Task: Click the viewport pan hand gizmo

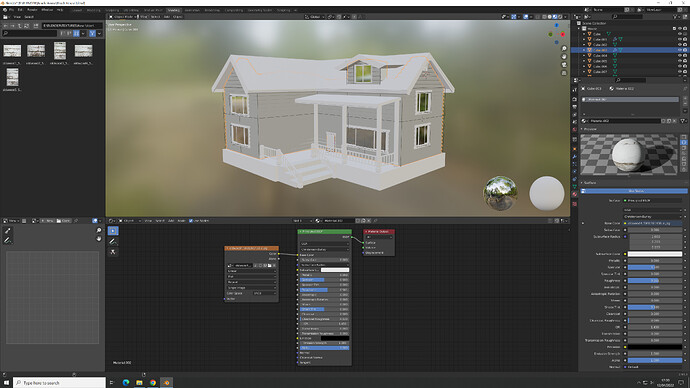Action: [x=564, y=56]
